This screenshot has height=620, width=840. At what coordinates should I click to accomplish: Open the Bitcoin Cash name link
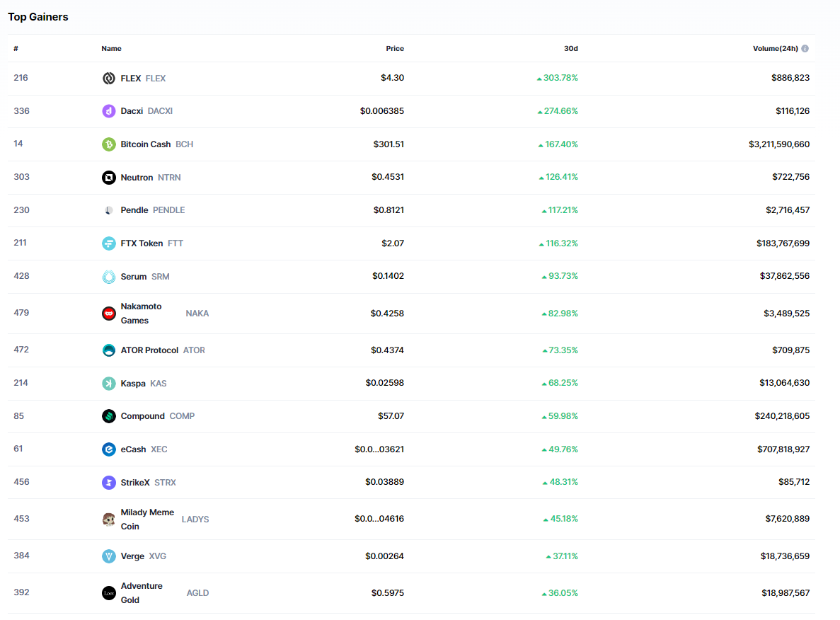[146, 144]
